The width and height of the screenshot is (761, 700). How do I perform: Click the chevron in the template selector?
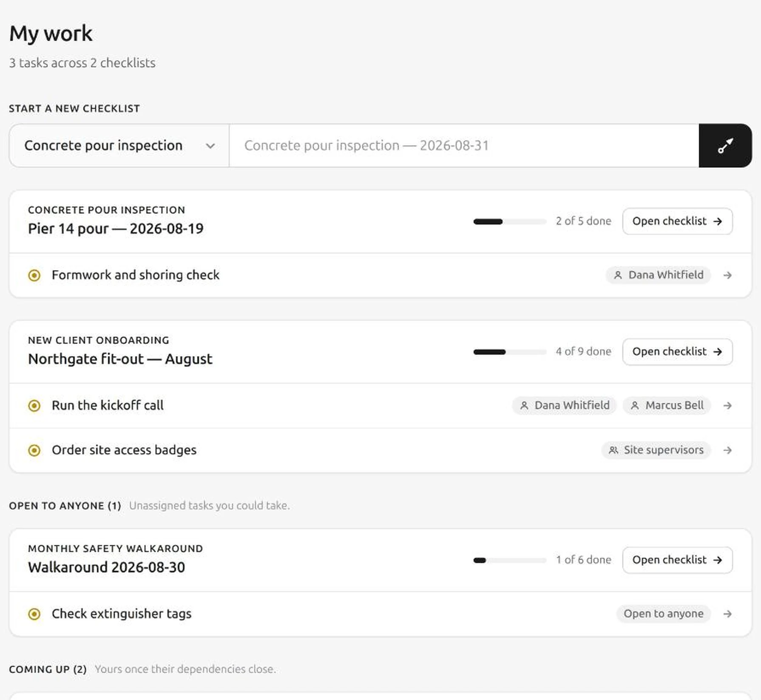[210, 146]
